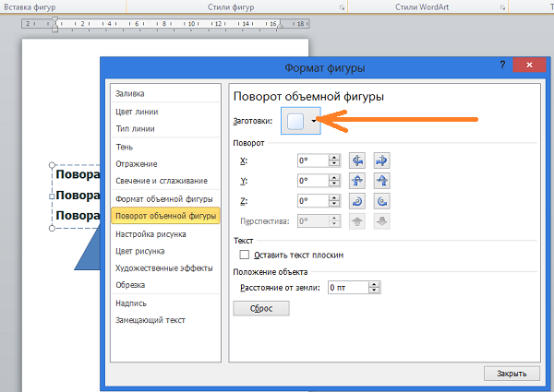This screenshot has width=554, height=392.
Task: Click the rotate down icon for Y axis
Action: click(380, 181)
